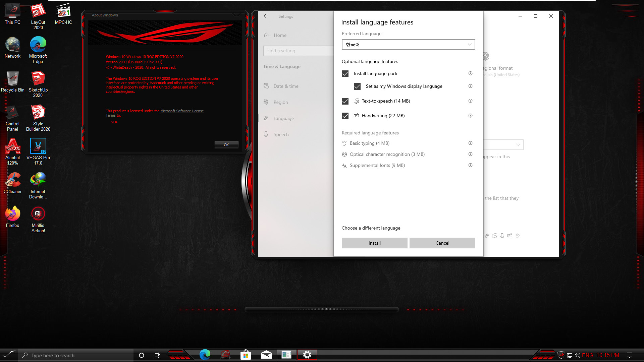Launch Internet Download Manager icon

(x=38, y=185)
